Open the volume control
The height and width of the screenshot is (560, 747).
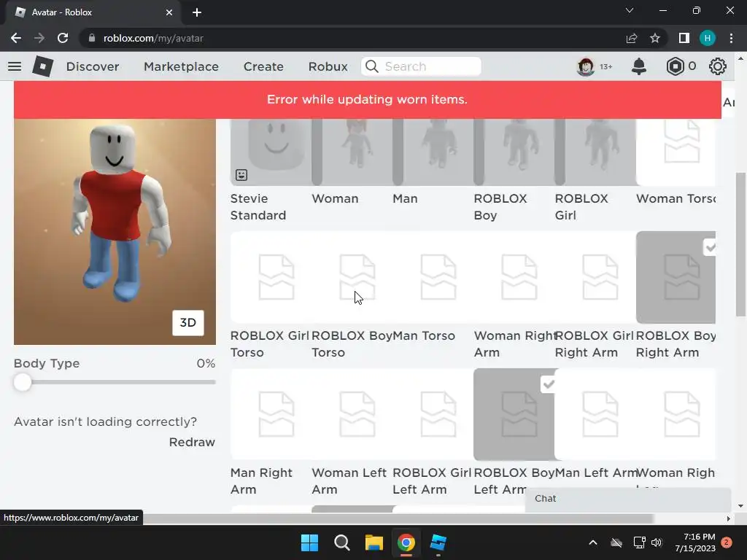(x=657, y=542)
